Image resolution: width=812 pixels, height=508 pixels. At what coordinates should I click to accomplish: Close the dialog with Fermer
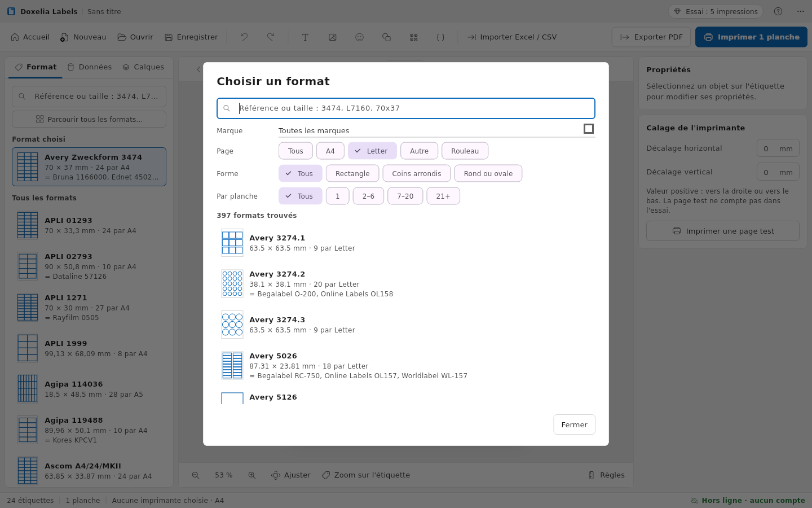coord(575,424)
